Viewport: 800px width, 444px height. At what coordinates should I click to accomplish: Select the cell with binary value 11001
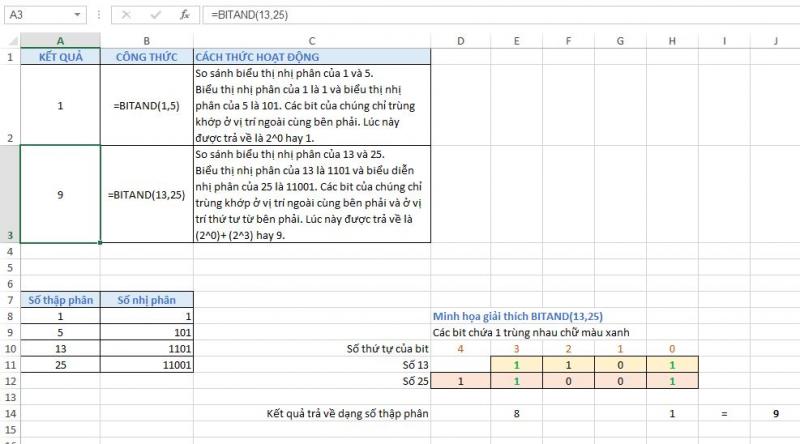147,364
